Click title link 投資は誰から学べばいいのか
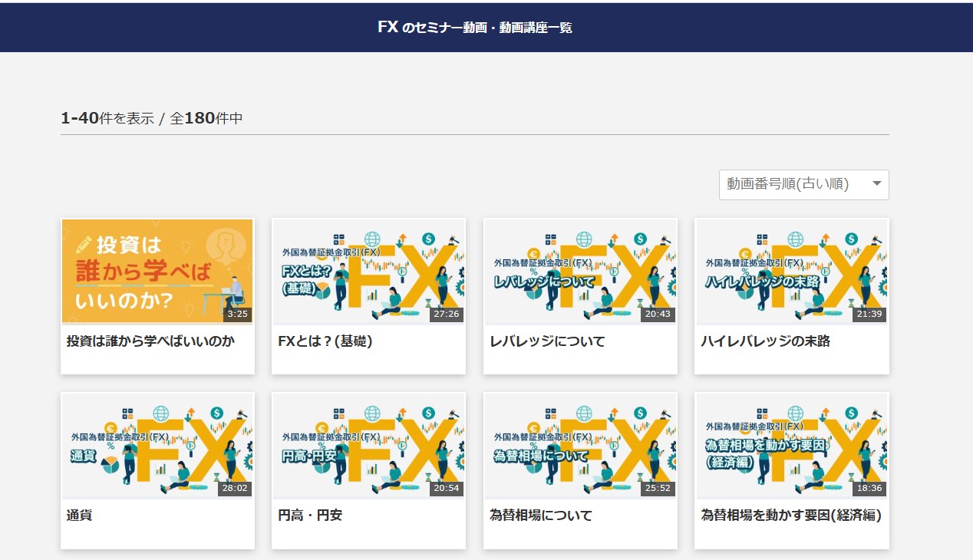973x560 pixels. coord(150,341)
